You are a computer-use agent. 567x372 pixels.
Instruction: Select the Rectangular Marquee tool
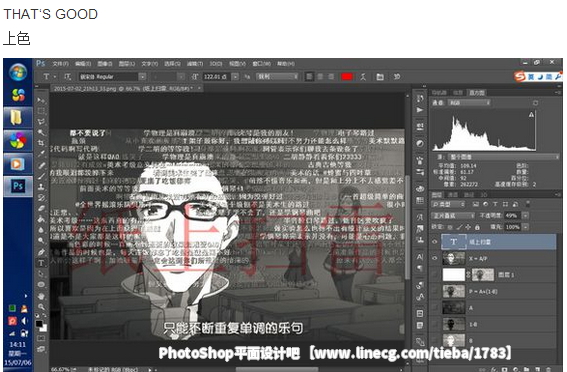[41, 110]
